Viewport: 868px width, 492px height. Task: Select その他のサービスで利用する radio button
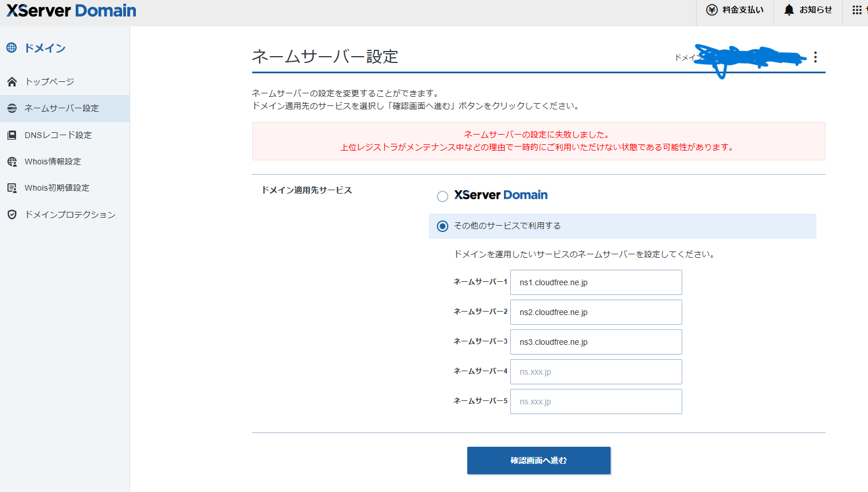tap(443, 226)
